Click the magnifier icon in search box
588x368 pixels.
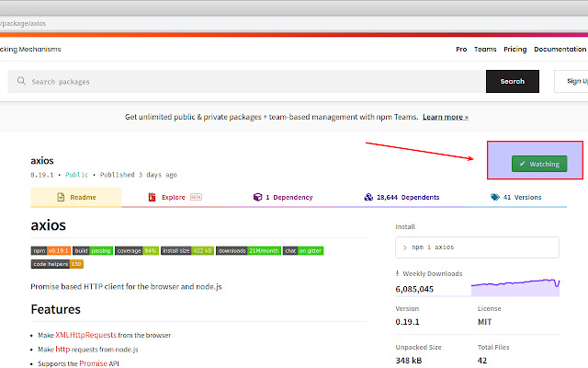tap(21, 81)
